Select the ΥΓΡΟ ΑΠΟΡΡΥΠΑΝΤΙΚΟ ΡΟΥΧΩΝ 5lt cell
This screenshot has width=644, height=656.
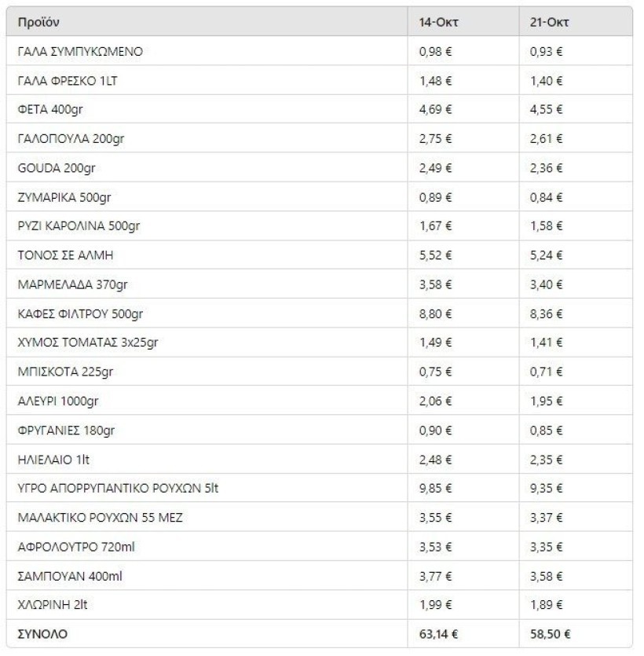coord(118,489)
